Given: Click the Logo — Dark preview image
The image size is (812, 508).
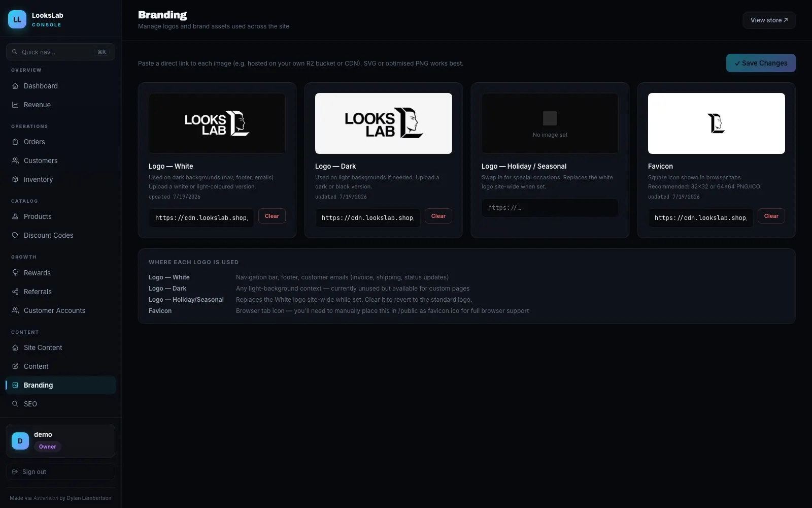Looking at the screenshot, I should point(384,123).
